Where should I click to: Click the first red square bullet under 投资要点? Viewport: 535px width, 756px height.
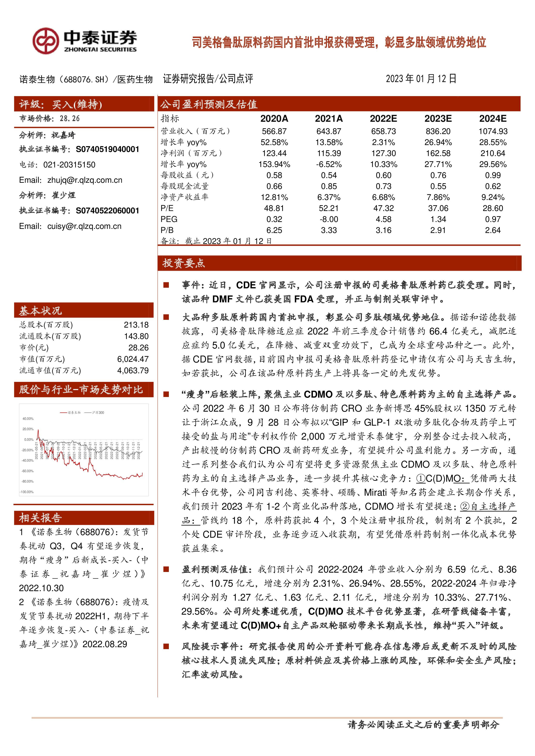click(x=166, y=285)
